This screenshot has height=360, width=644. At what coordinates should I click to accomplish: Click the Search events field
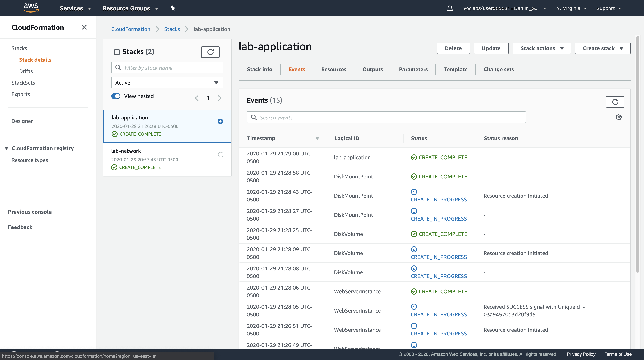(386, 117)
